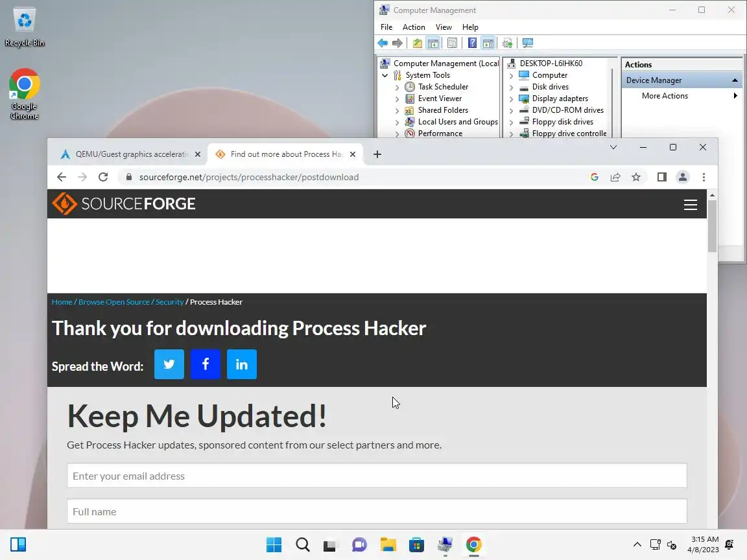747x560 pixels.
Task: Toggle Show/Hide Action Pane toolbar icon
Action: click(488, 43)
